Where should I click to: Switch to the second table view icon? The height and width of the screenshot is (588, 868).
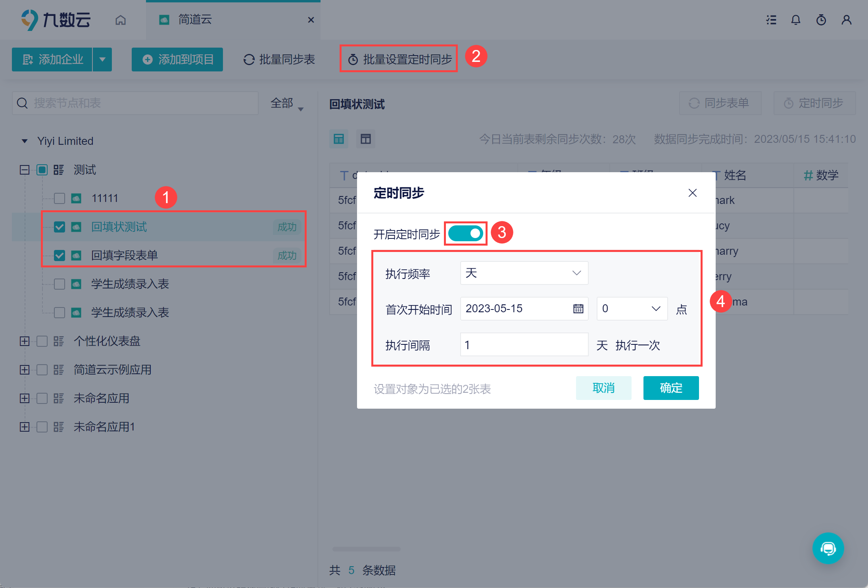pos(365,139)
